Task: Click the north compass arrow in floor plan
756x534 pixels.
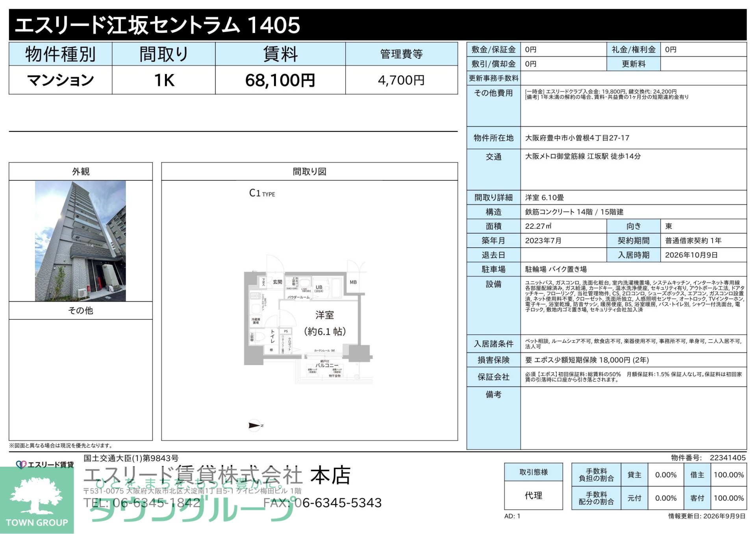Action: 255,425
